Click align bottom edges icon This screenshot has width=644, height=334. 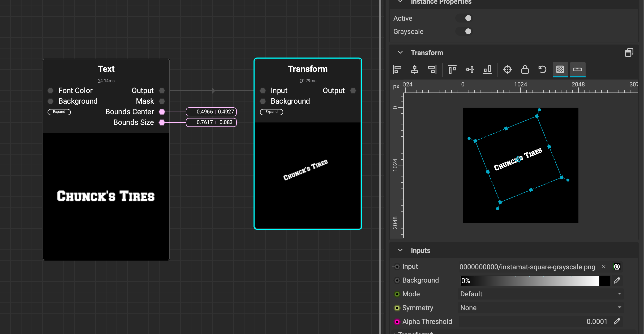(x=487, y=69)
